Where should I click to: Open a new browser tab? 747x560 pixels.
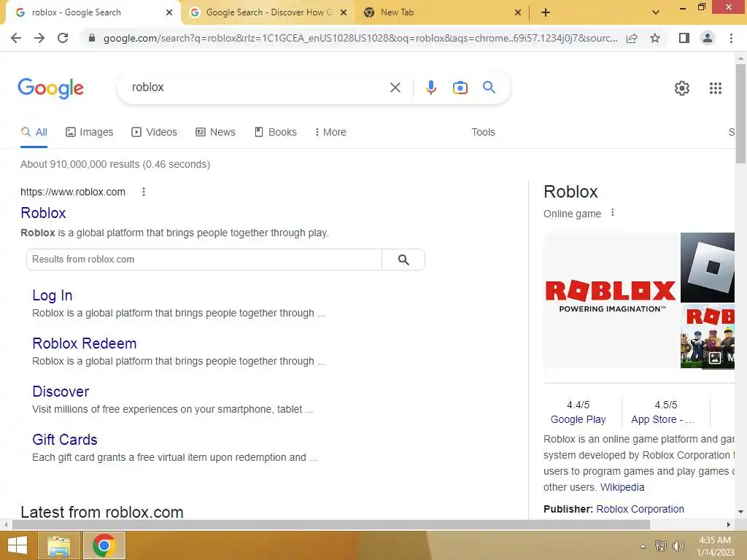[546, 12]
